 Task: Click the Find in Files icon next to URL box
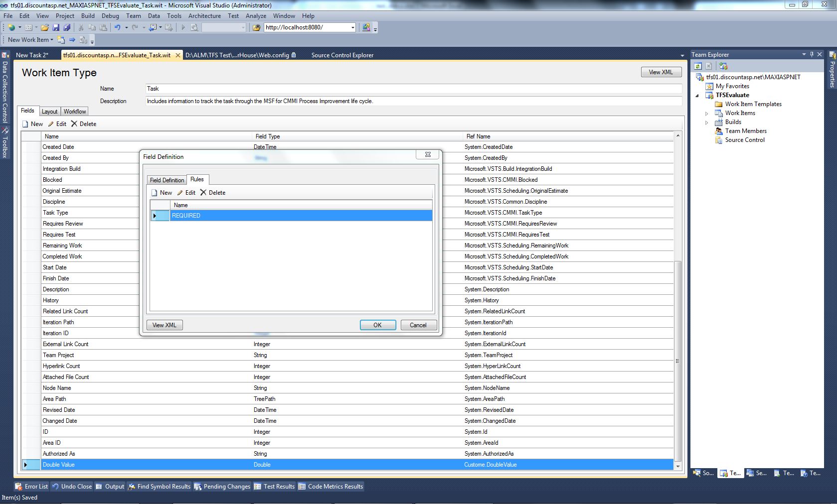click(x=257, y=27)
